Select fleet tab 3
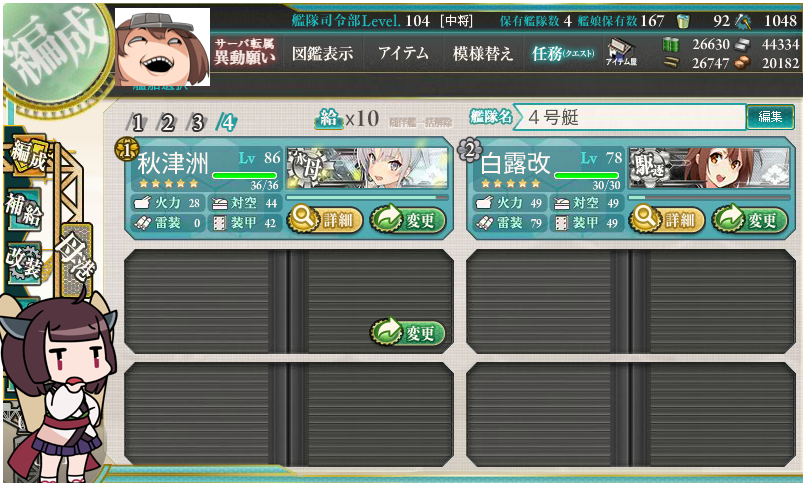This screenshot has width=808, height=483. point(197,123)
